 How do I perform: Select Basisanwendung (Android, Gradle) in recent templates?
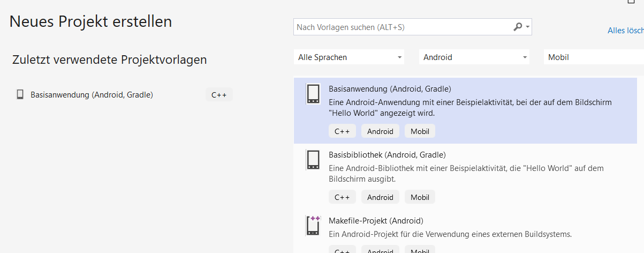point(92,95)
